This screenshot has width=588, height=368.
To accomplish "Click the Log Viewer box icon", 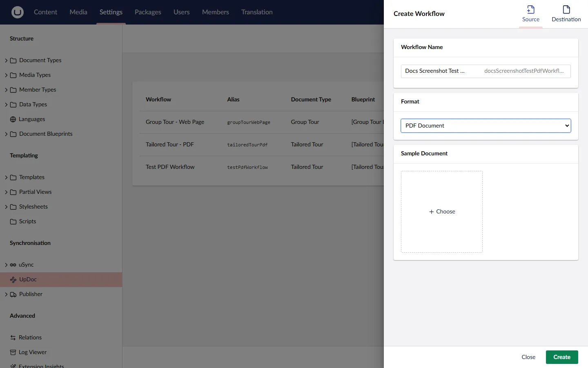I will click(x=13, y=352).
